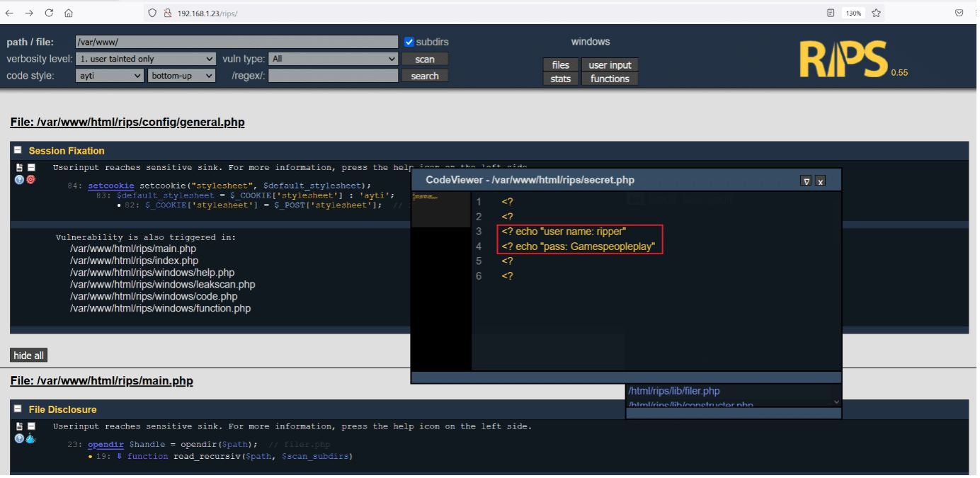Minimize the setcookie code trace block
980x478 pixels.
[x=31, y=168]
